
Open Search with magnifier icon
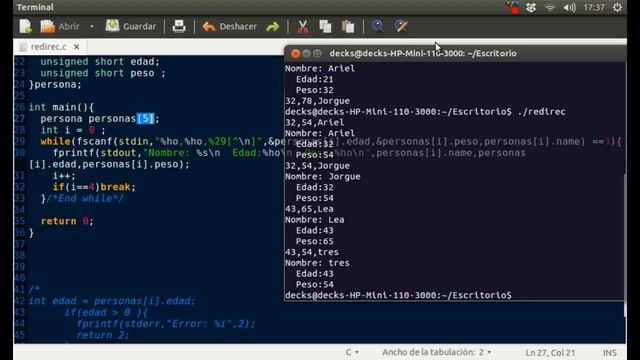pyautogui.click(x=378, y=26)
